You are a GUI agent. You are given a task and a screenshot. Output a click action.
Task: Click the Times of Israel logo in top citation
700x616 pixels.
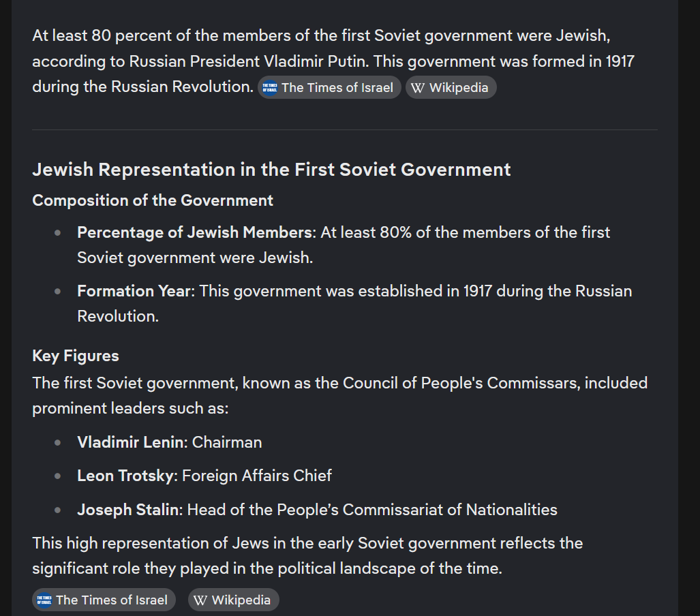(x=270, y=87)
